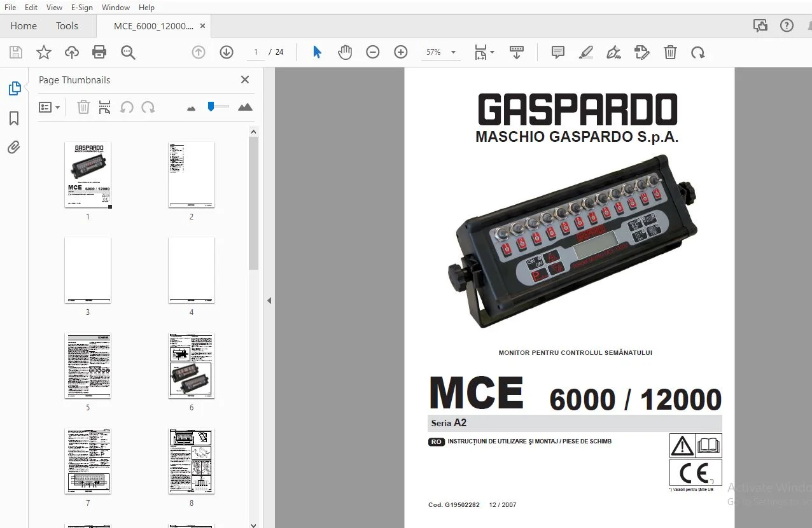Collapse the navigation pane with the arrow
This screenshot has height=528, width=812.
(x=269, y=300)
